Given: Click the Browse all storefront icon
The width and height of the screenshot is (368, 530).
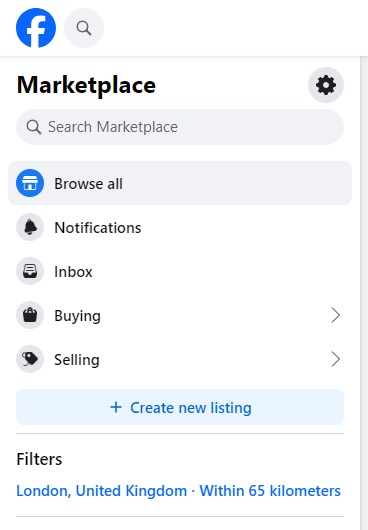Looking at the screenshot, I should (x=30, y=183).
